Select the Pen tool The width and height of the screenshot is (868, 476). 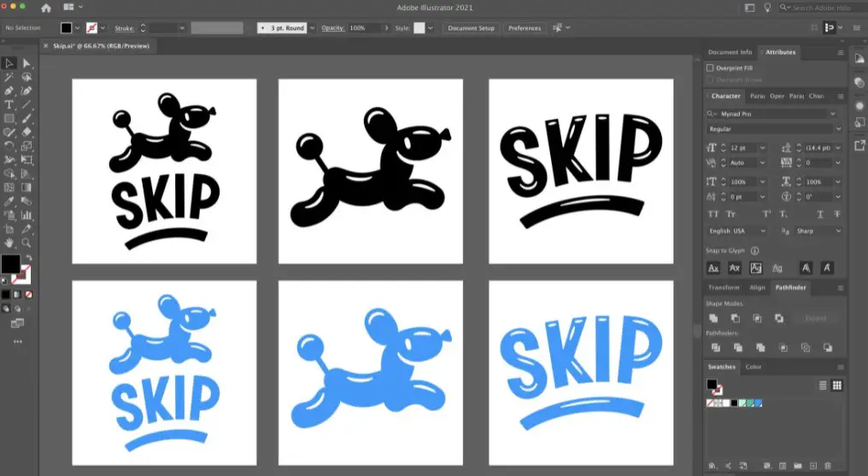coord(9,91)
